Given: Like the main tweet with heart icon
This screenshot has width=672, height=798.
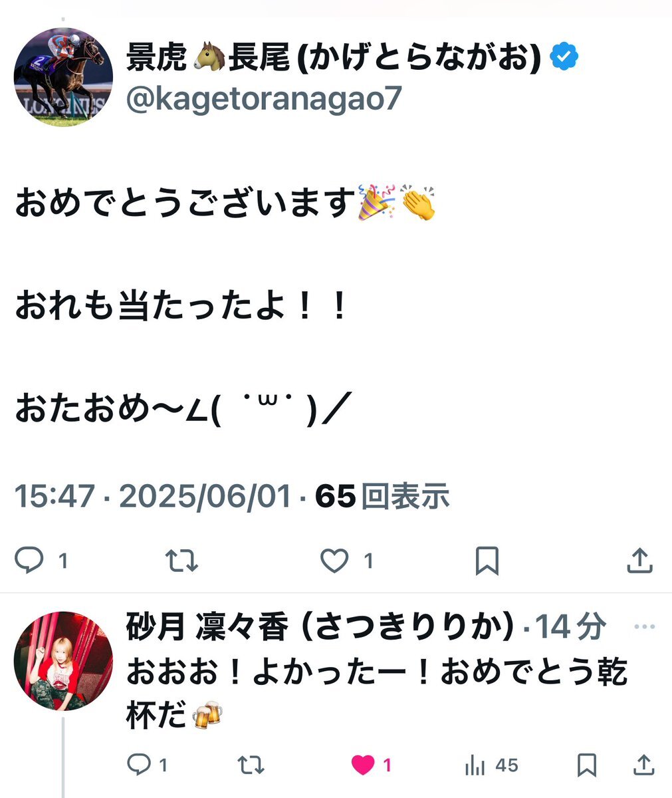Looking at the screenshot, I should coord(334,561).
